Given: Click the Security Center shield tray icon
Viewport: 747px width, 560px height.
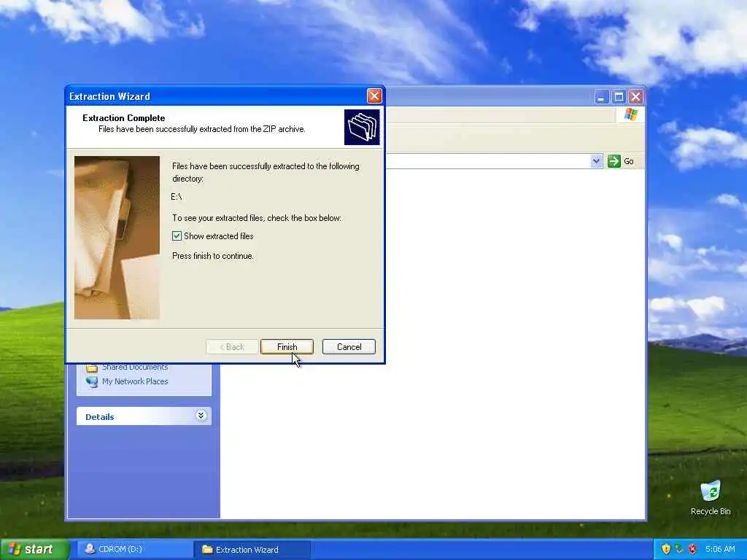Looking at the screenshot, I should (x=666, y=549).
